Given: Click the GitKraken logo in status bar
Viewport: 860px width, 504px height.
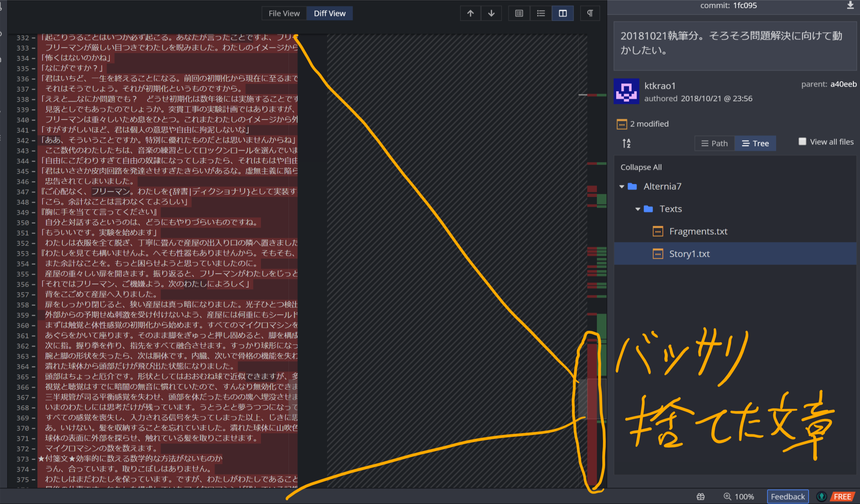Looking at the screenshot, I should coord(821,497).
